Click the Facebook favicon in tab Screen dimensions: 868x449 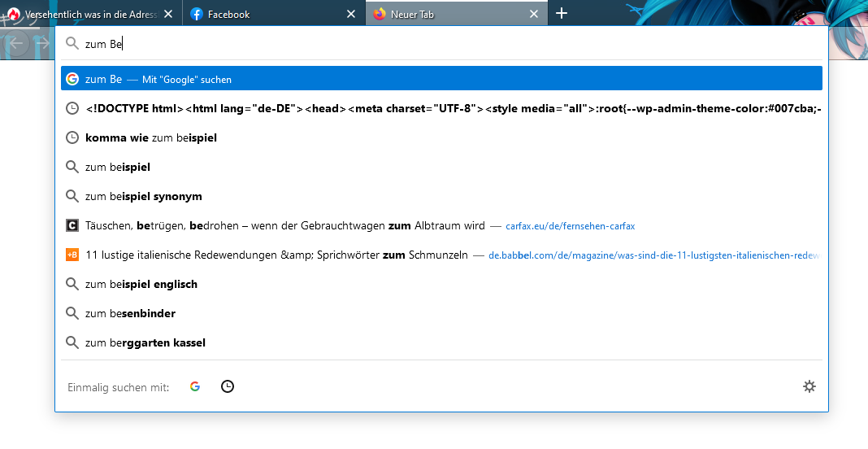(196, 14)
